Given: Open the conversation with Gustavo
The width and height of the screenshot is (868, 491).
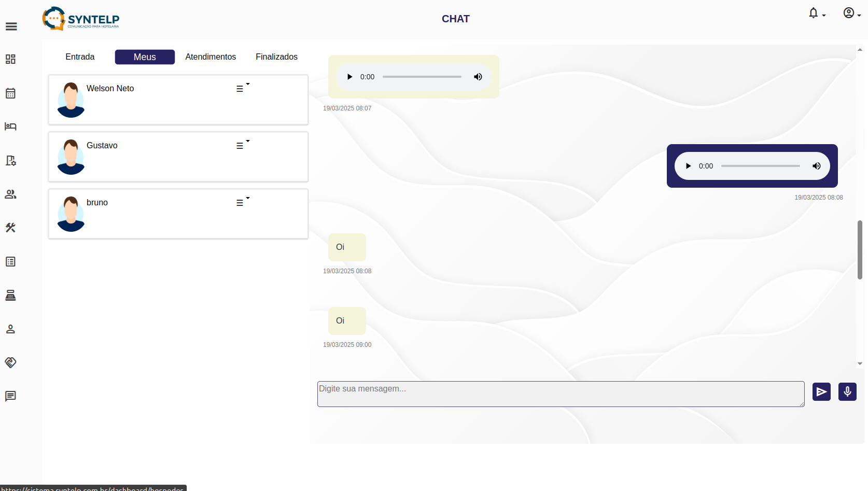Looking at the screenshot, I should (156, 157).
